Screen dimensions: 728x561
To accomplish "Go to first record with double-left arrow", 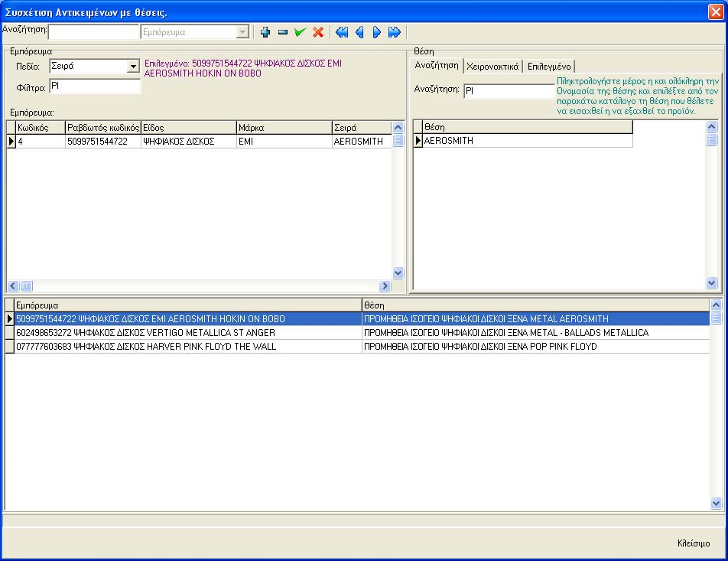I will pos(342,32).
